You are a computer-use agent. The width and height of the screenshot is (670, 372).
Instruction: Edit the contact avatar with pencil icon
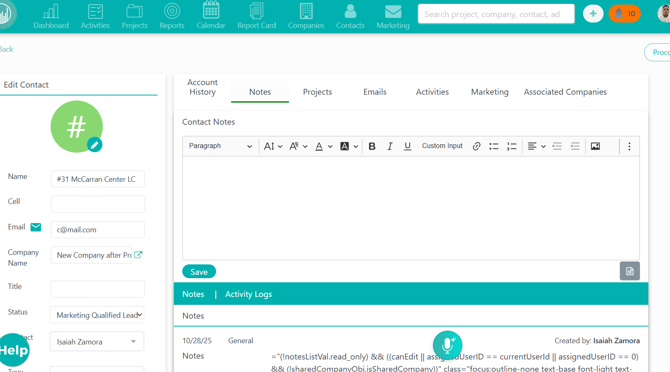coord(94,145)
